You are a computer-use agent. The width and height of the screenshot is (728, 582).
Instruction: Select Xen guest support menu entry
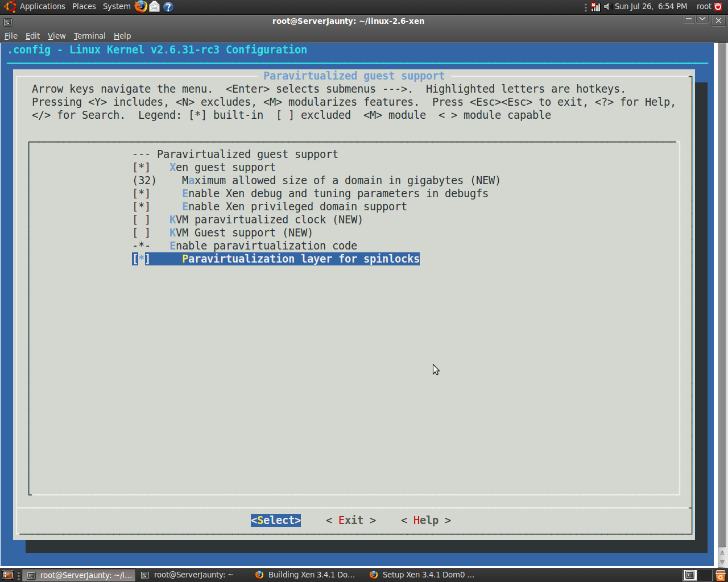pos(222,168)
